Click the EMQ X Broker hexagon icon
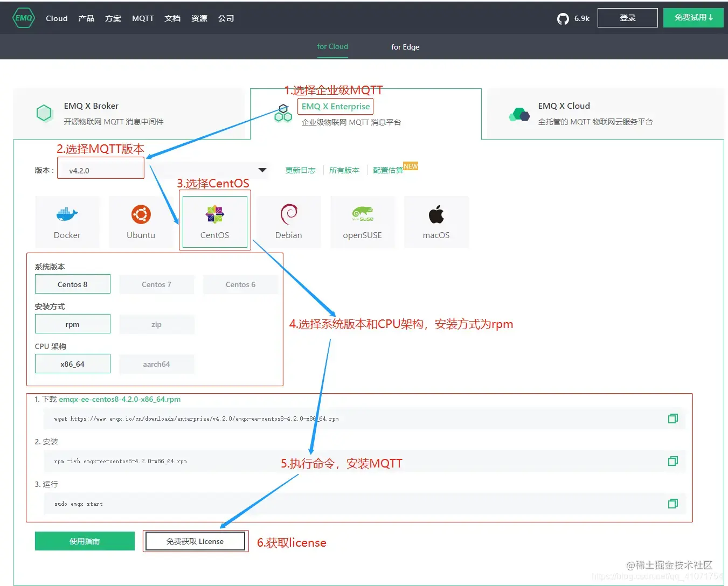 [44, 113]
